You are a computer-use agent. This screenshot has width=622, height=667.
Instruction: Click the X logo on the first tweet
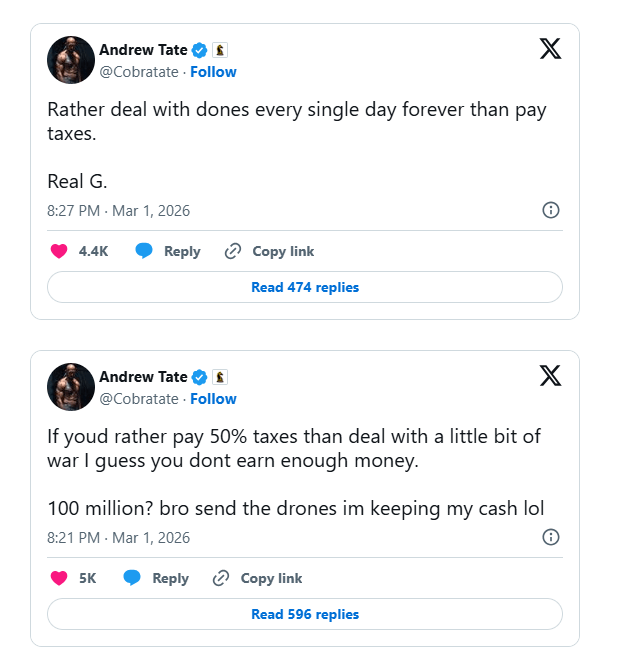coord(550,50)
